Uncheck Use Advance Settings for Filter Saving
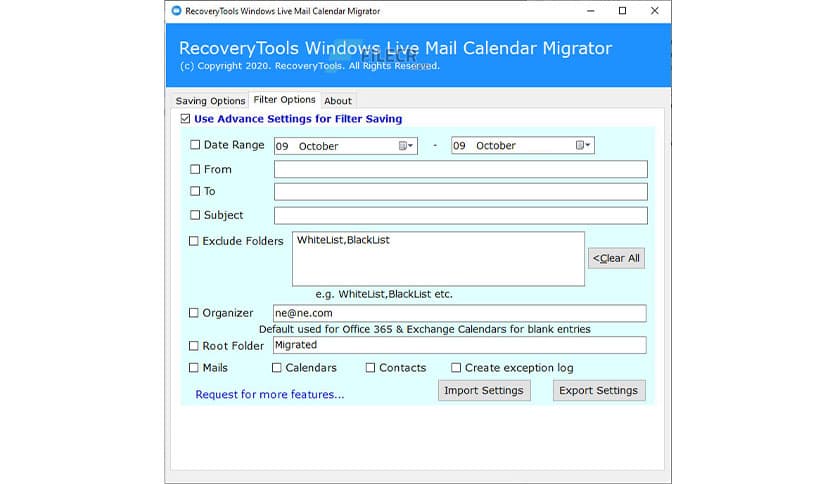Image resolution: width=836 pixels, height=484 pixels. pos(186,118)
